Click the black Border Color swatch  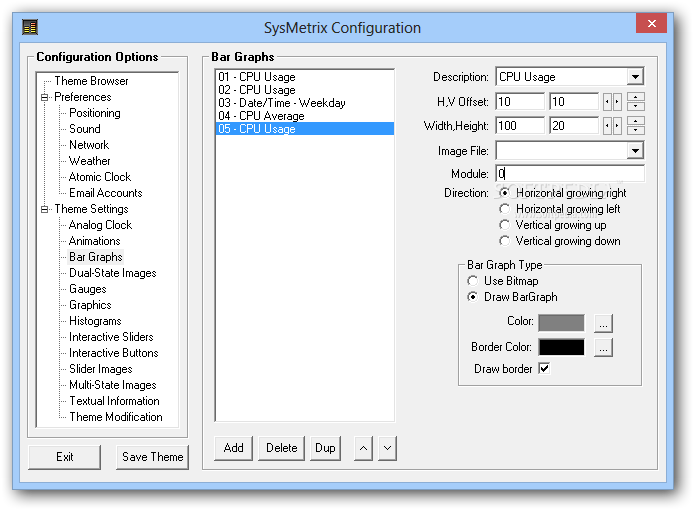pos(561,348)
